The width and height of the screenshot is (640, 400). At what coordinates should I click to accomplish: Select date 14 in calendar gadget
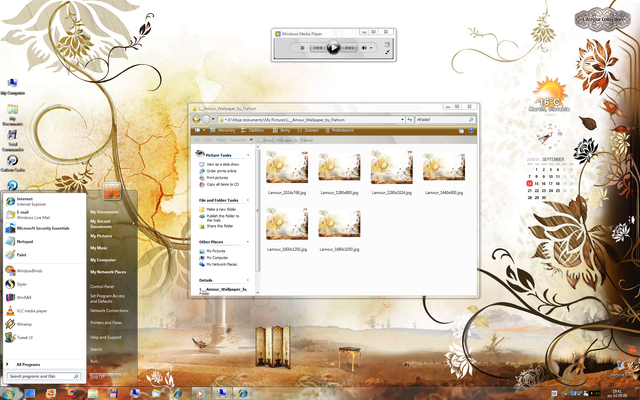529,184
